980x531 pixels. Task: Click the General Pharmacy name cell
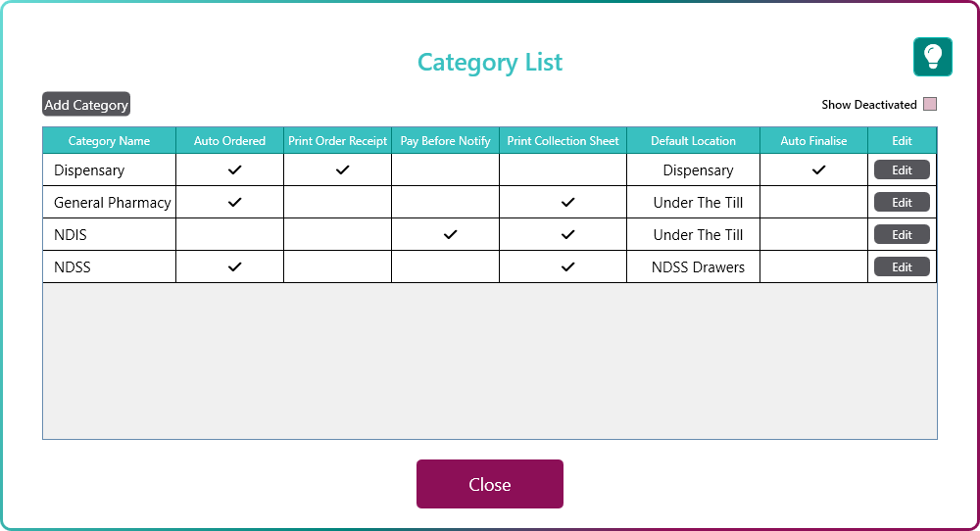pyautogui.click(x=113, y=203)
